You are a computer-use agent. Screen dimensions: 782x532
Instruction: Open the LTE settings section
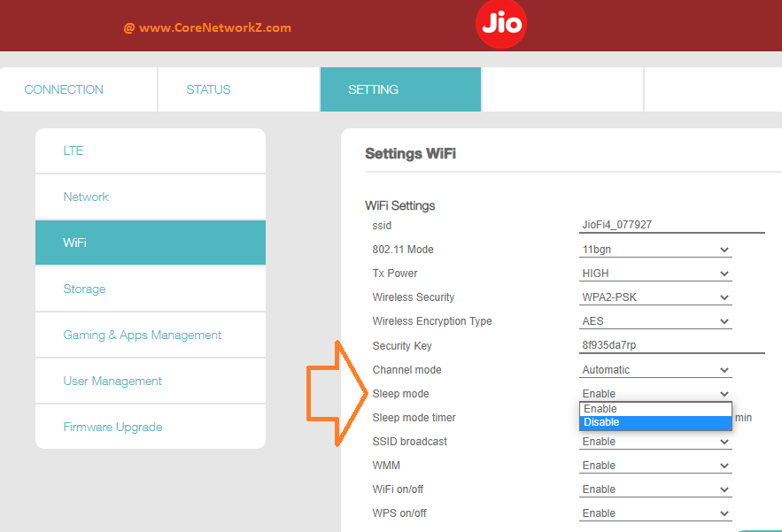73,150
